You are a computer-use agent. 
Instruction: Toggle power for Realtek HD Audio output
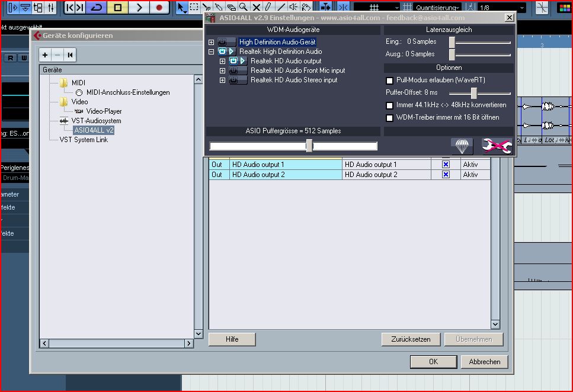point(233,61)
